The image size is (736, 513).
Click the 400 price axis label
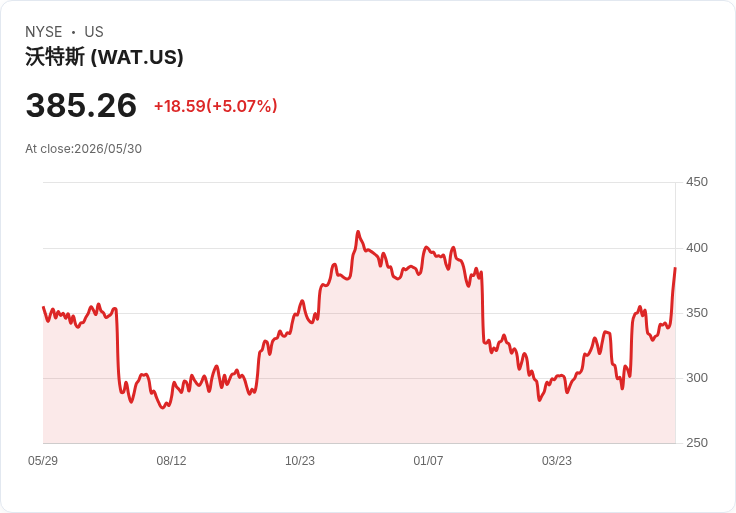pos(697,248)
